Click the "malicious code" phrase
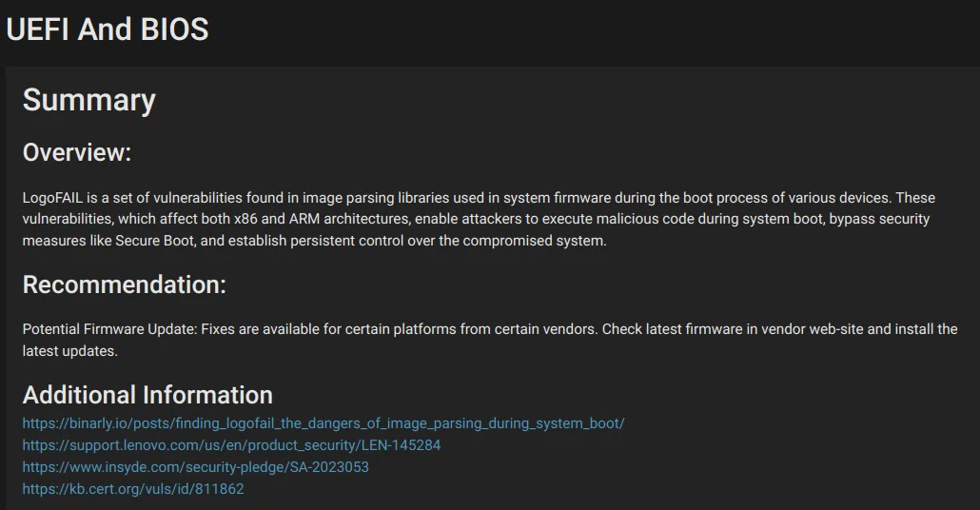This screenshot has height=510, width=980. pos(645,219)
